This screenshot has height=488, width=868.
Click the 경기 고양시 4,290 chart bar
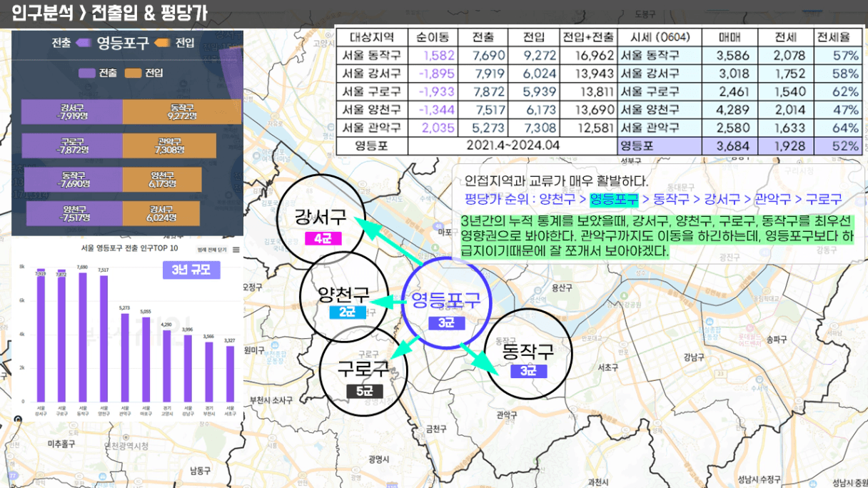click(x=167, y=365)
